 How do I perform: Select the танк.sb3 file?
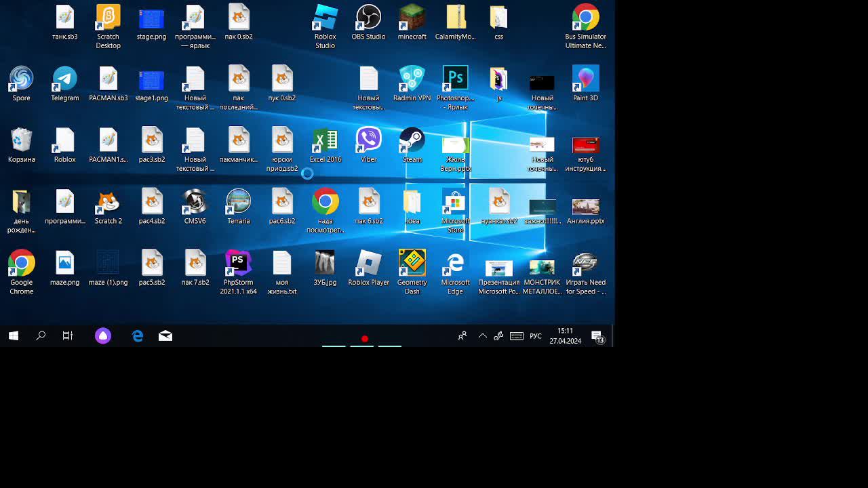[64, 22]
